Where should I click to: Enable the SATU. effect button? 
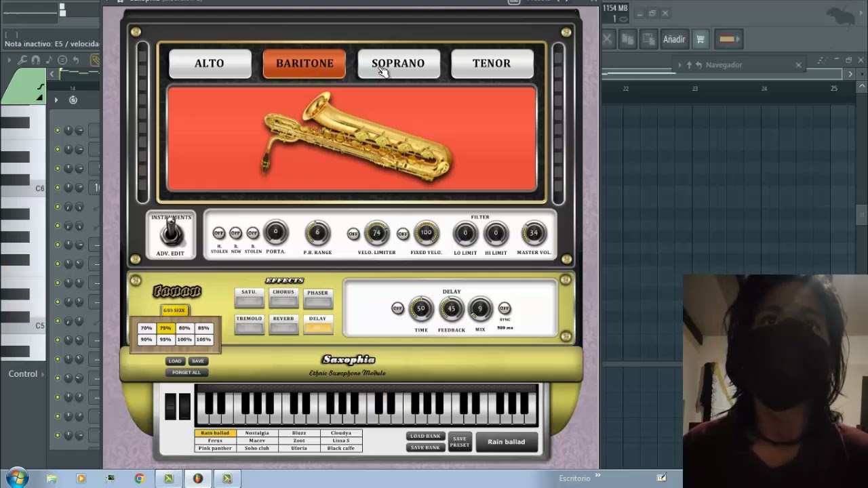point(249,298)
